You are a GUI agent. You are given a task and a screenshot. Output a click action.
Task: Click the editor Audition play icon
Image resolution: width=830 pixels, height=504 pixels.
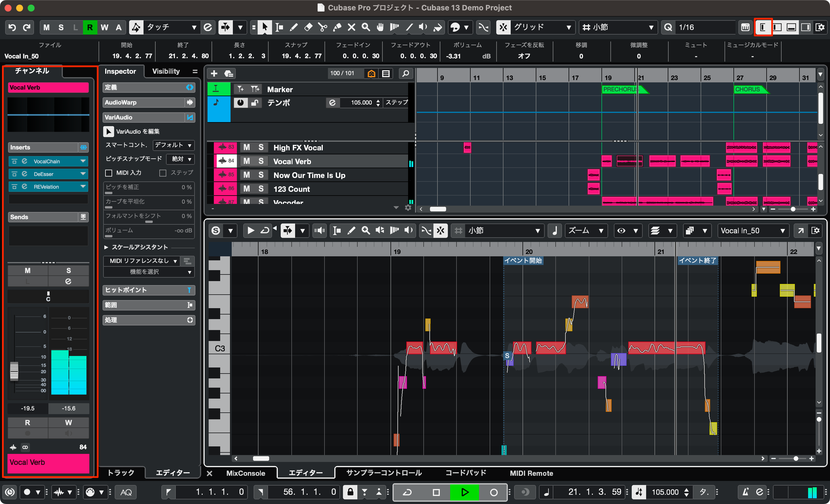tap(251, 230)
